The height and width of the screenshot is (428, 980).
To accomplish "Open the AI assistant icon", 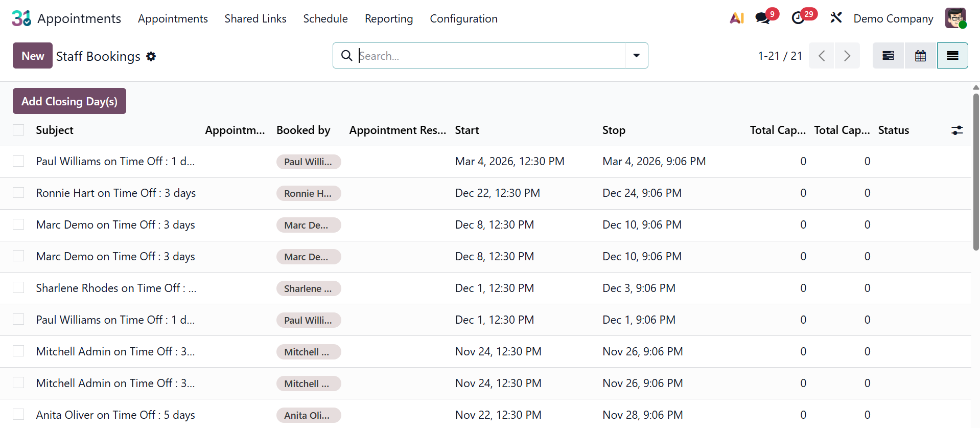I will pyautogui.click(x=736, y=18).
